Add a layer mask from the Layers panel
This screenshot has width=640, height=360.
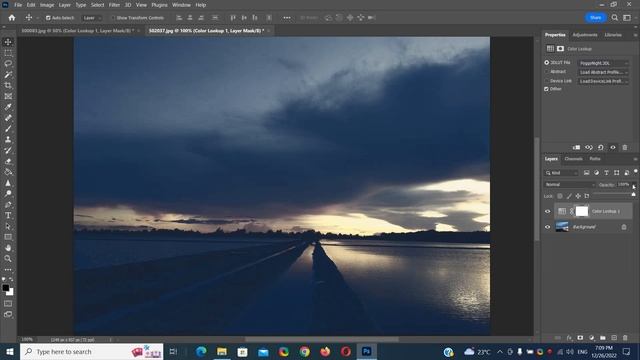580,338
